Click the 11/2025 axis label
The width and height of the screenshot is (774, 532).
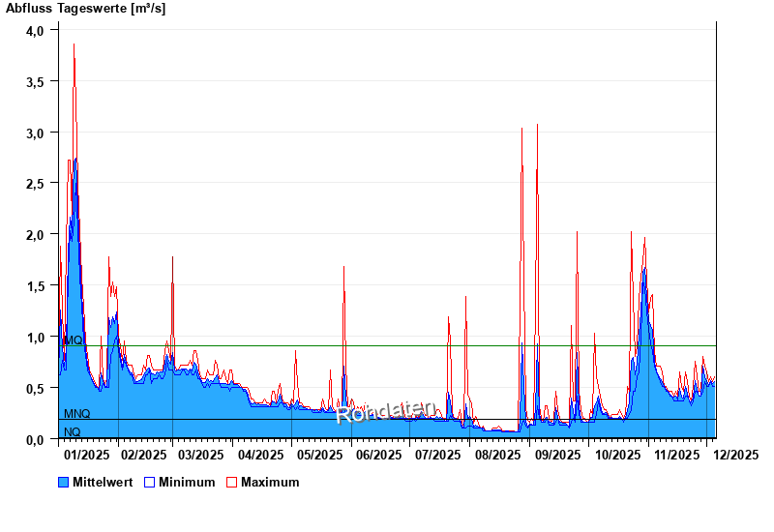[x=677, y=455]
